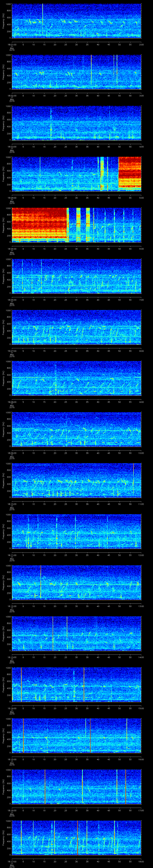Click the 5:00 end time label

[x=141, y=197]
